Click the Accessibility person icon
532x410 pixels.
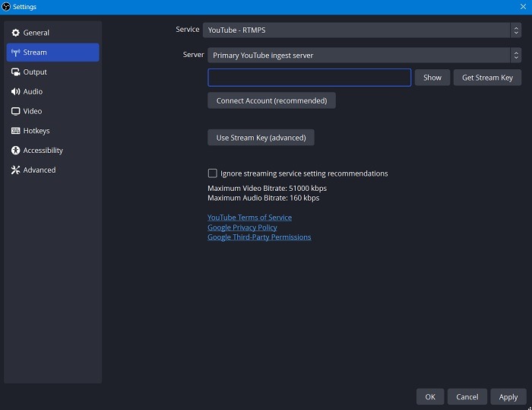click(16, 151)
